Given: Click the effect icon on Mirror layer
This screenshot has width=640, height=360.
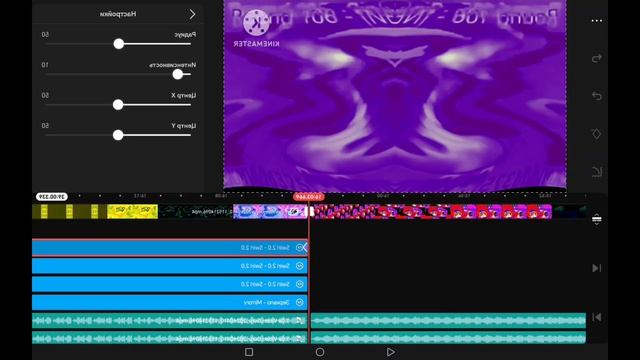Looking at the screenshot, I should 300,302.
